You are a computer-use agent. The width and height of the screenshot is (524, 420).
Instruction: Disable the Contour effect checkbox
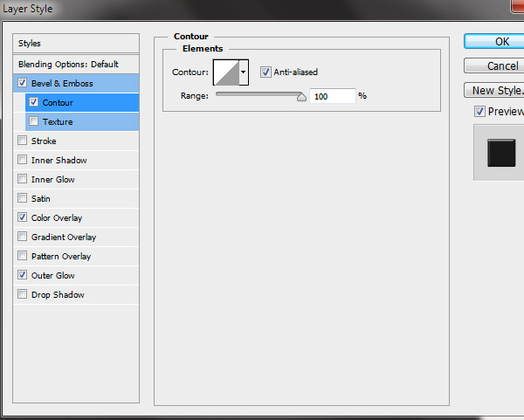[34, 103]
